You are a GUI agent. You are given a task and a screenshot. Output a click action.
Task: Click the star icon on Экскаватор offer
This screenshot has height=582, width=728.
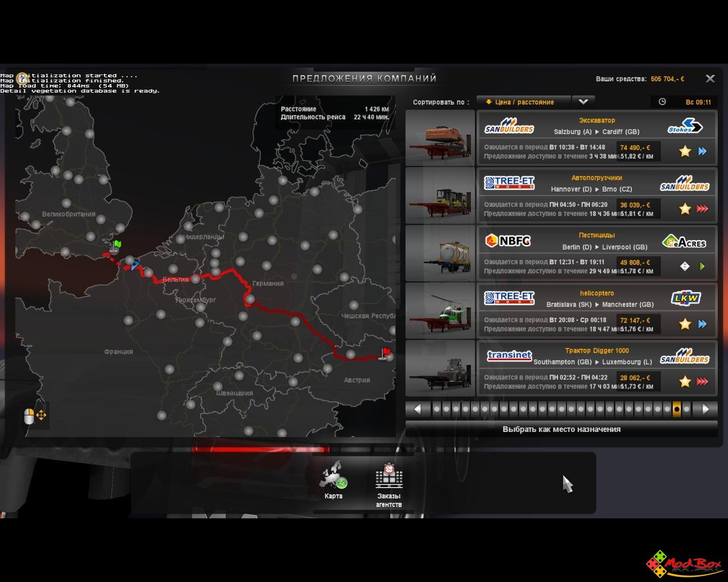(685, 151)
